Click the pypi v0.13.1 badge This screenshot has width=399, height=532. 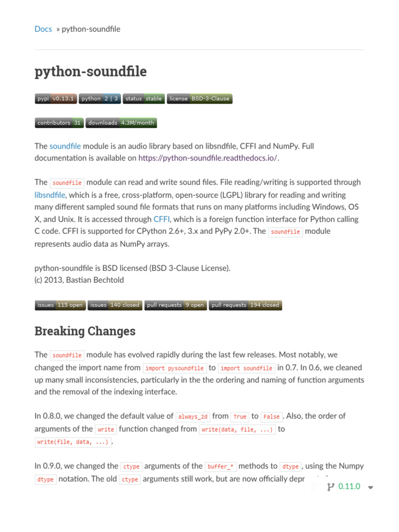(56, 99)
